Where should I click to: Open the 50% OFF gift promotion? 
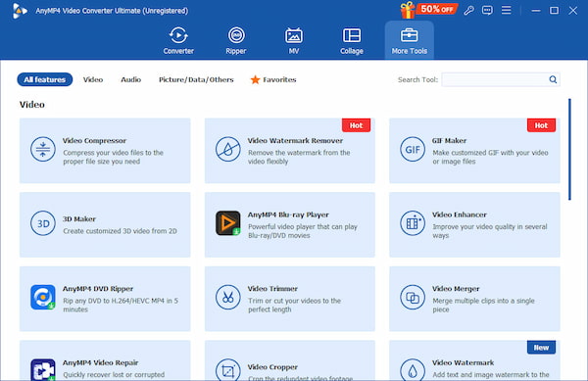coord(428,10)
